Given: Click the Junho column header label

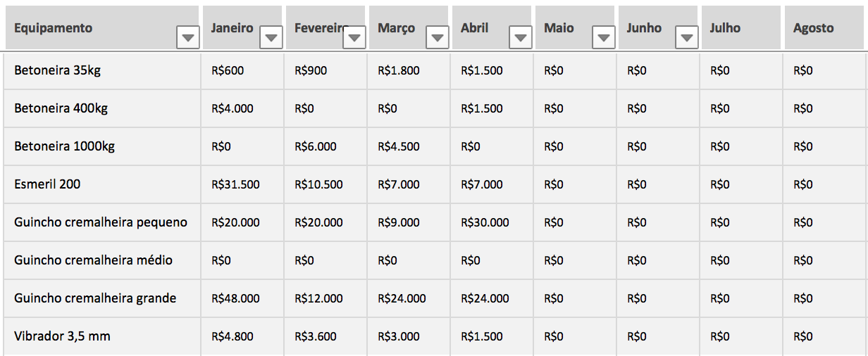Looking at the screenshot, I should pyautogui.click(x=644, y=28).
